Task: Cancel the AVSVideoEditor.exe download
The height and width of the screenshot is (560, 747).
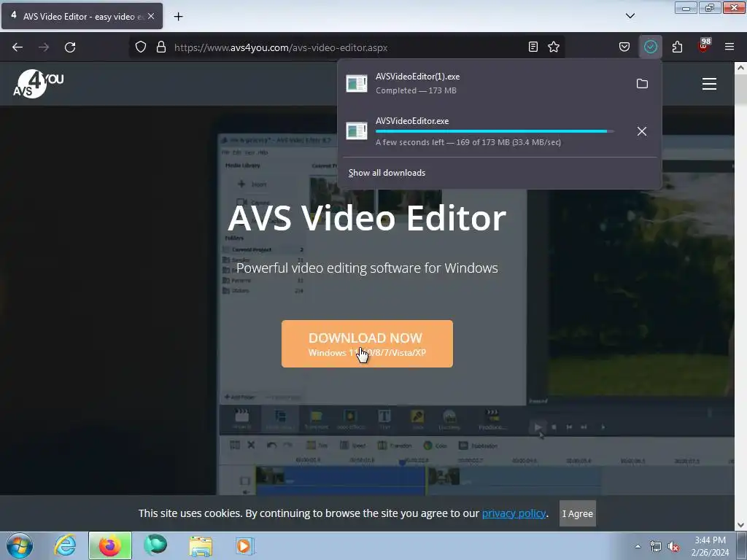Action: pos(642,131)
